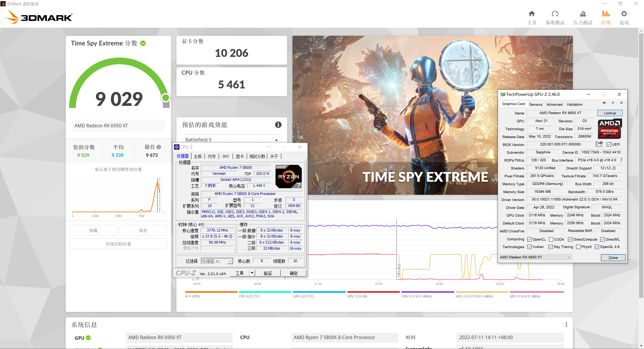Click the BIOS share/export icon in GPU-Z
The width and height of the screenshot is (644, 349).
coord(599,144)
